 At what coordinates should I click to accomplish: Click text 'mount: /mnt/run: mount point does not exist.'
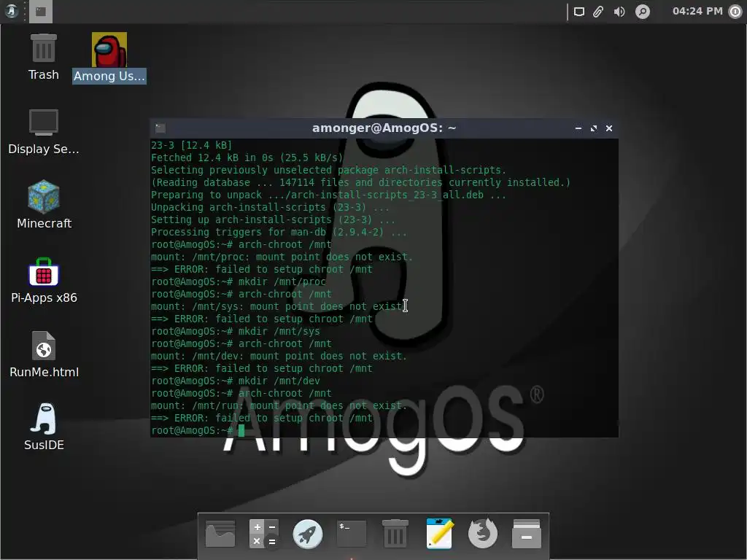(279, 405)
